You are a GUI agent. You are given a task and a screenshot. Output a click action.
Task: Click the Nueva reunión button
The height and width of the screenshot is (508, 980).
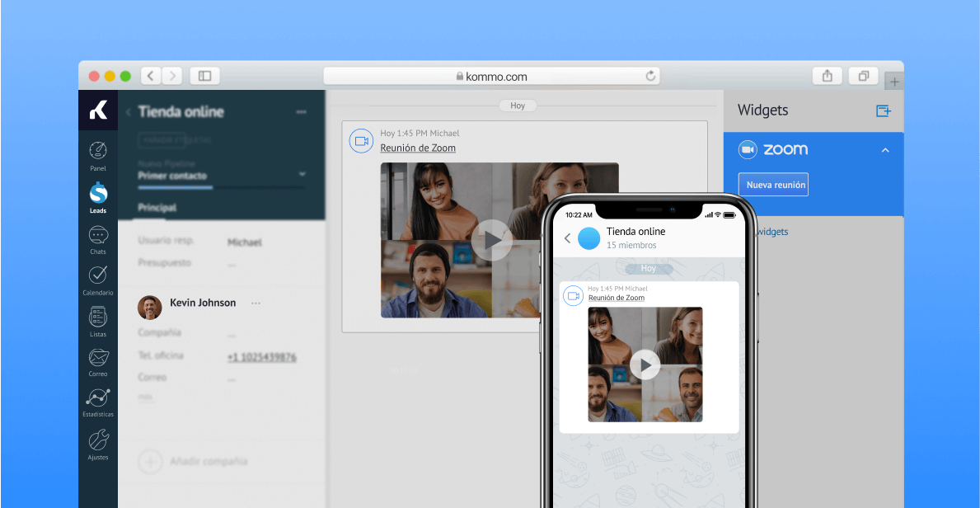(773, 185)
